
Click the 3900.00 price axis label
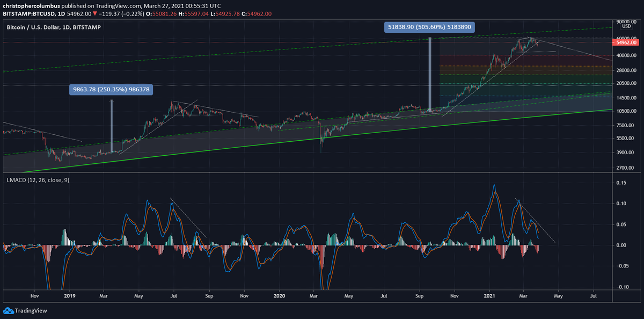coord(626,153)
